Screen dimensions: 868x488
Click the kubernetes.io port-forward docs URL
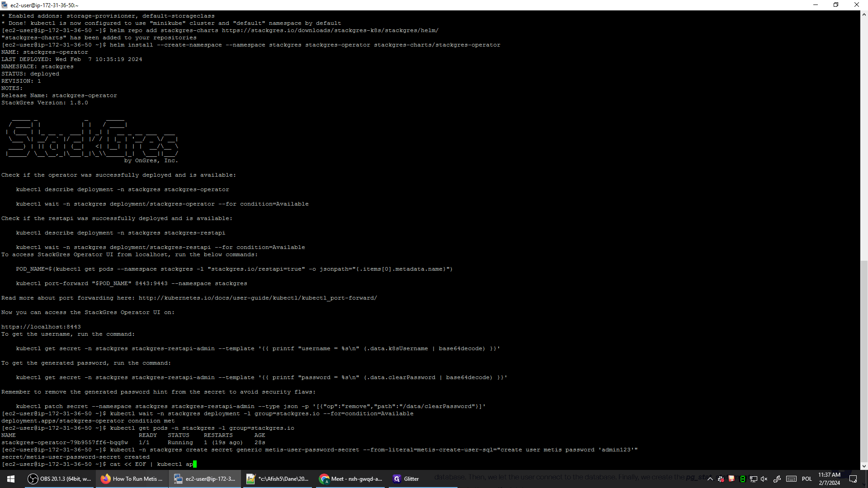[258, 298]
